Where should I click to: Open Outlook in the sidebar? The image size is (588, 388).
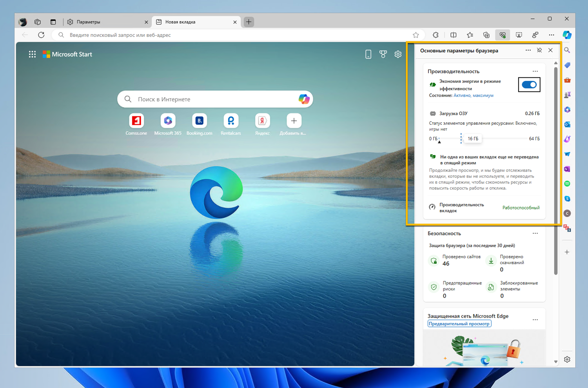[x=567, y=124]
